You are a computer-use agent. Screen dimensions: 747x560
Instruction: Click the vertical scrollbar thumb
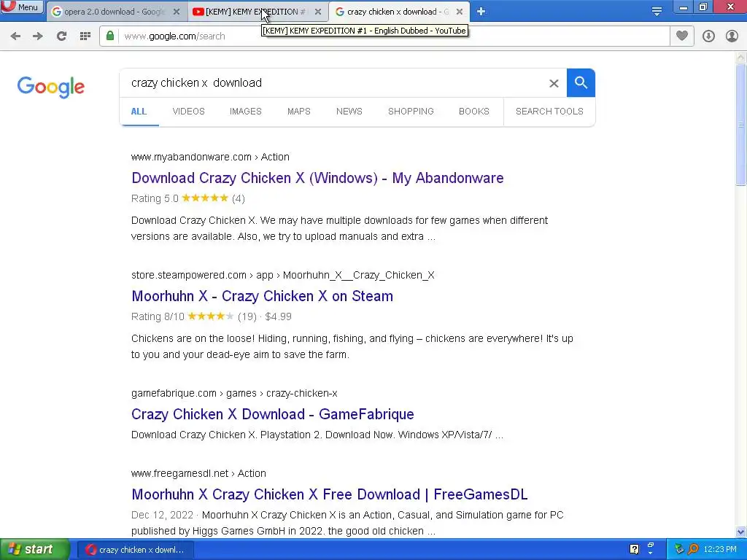740,125
